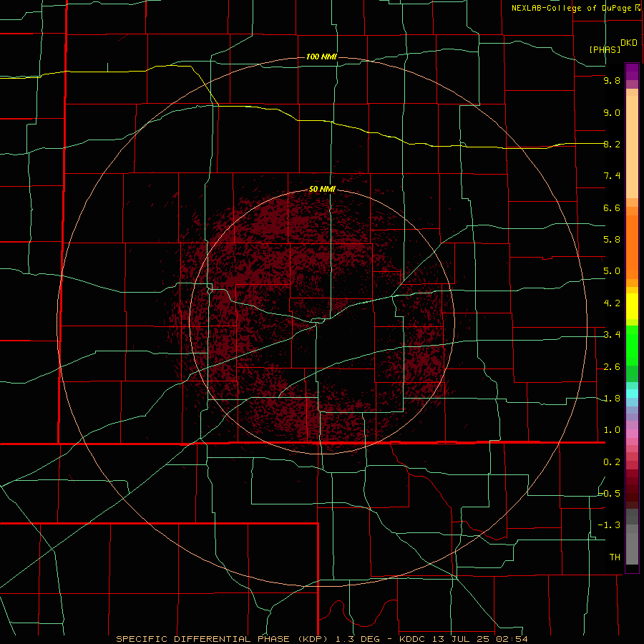The image size is (644, 644).
Task: Pick the yellow band beside 4.2
Action: 632,306
